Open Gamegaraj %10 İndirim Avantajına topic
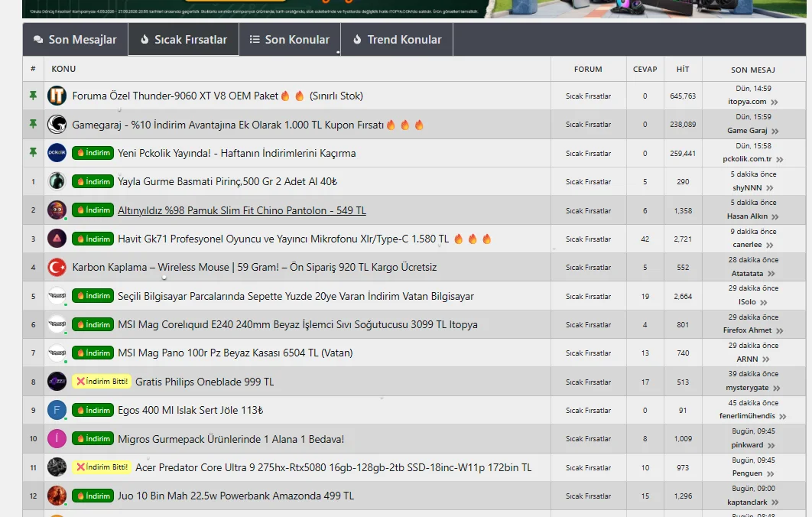The image size is (812, 517). point(248,125)
